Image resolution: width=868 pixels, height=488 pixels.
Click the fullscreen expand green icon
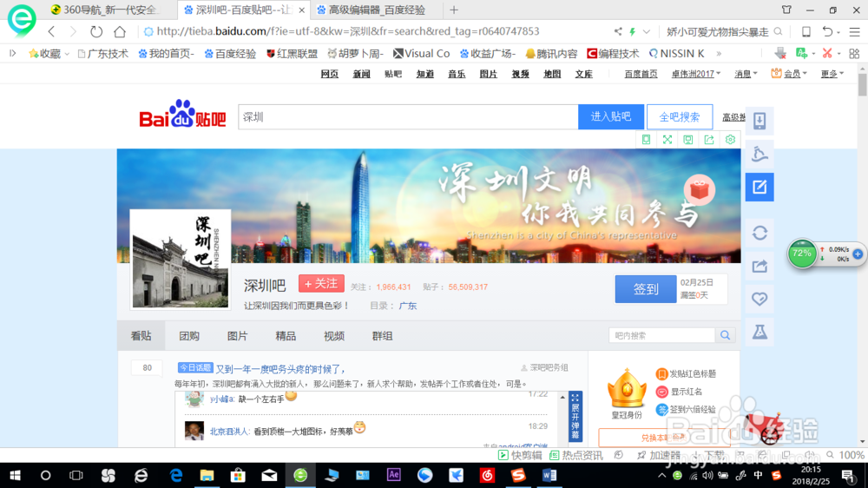(667, 140)
